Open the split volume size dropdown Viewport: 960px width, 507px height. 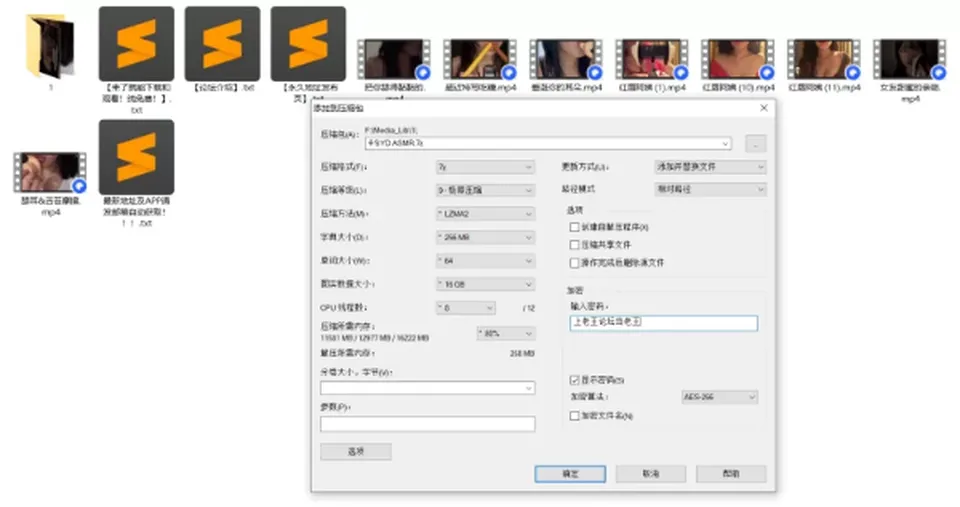coord(528,388)
